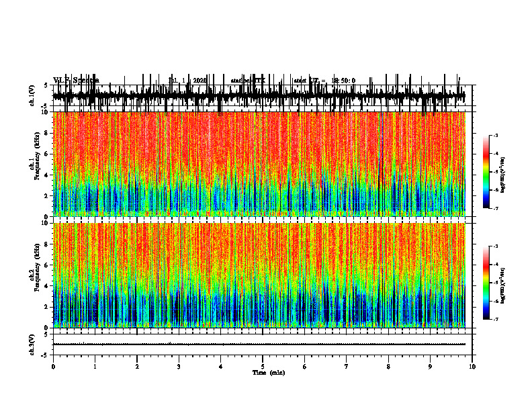
Task: Click ch.1 frequency axis tick '8'
Action: [46, 133]
